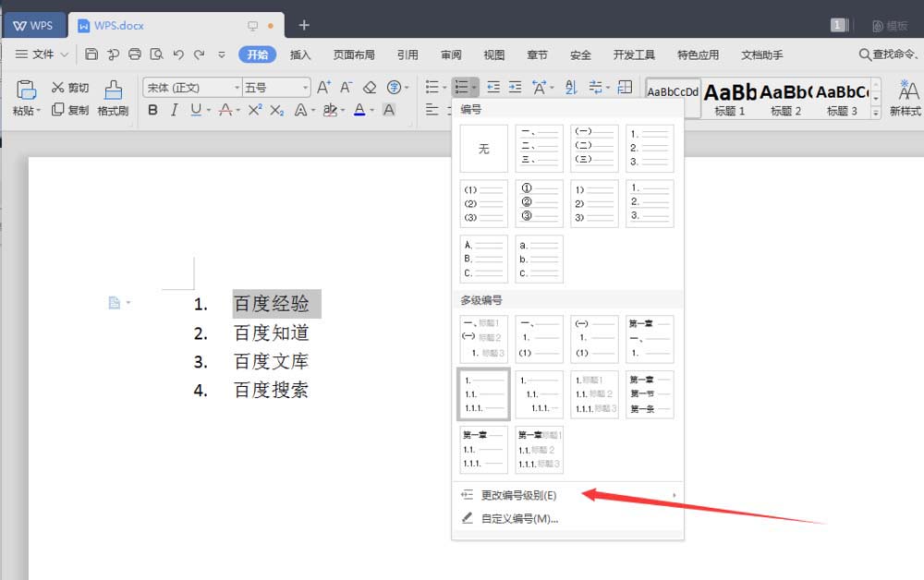Viewport: 924px width, 580px height.
Task: Click the Undo arrow icon
Action: point(178,54)
